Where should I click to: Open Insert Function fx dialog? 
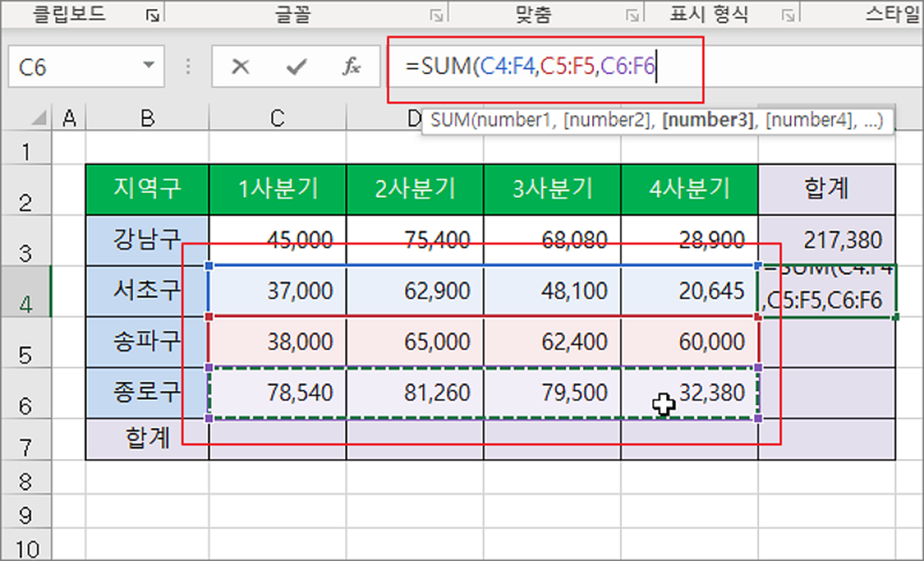coord(351,67)
